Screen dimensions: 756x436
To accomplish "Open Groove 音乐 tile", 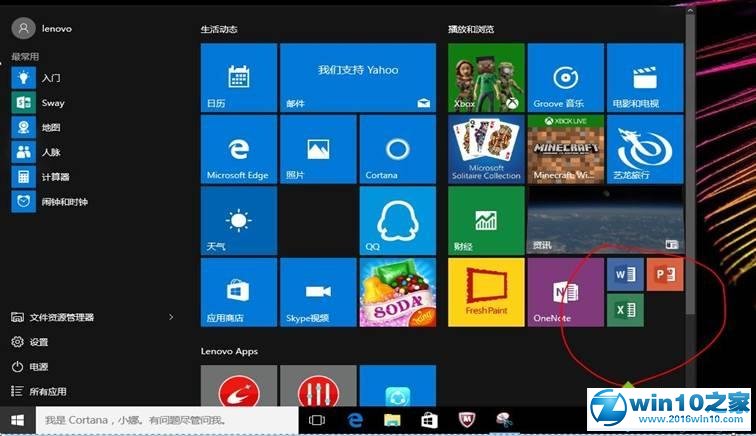I will 565,77.
